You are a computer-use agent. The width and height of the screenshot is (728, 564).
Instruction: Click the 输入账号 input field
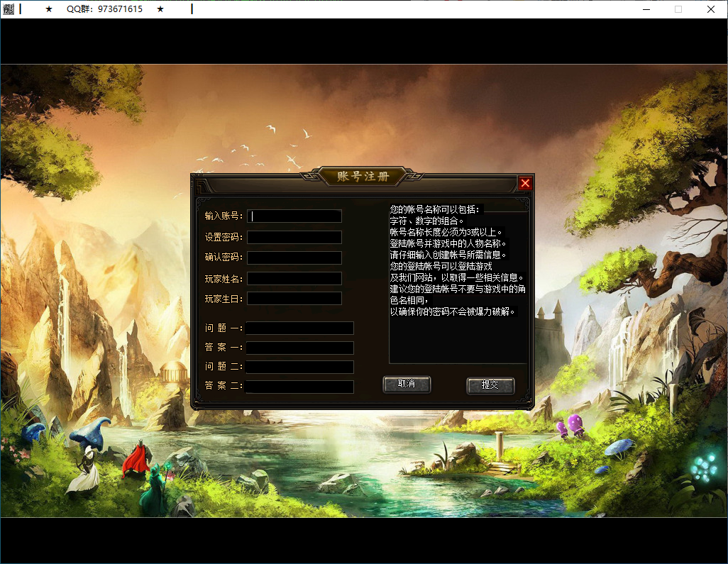click(x=294, y=216)
